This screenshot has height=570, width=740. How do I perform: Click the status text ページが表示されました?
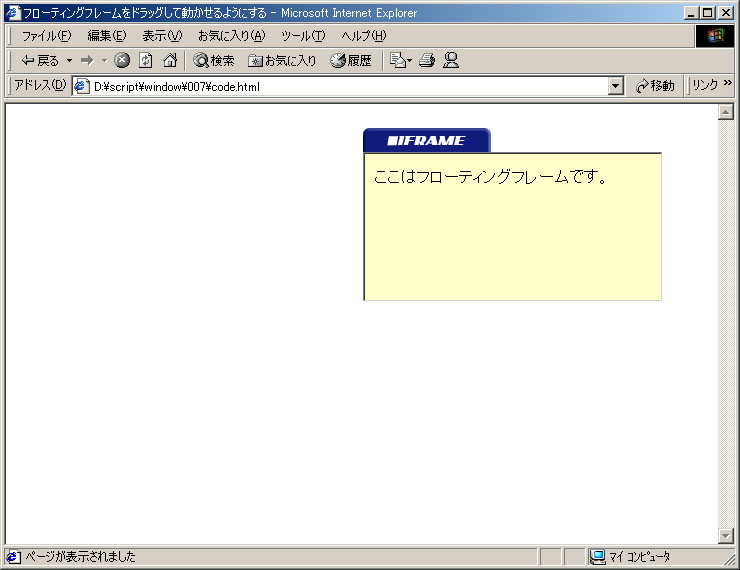[80, 557]
